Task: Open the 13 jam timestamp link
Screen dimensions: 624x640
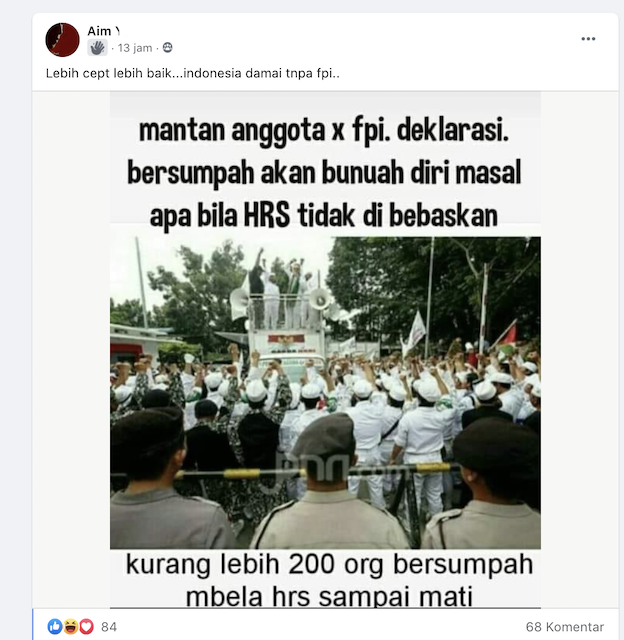Action: pos(135,48)
